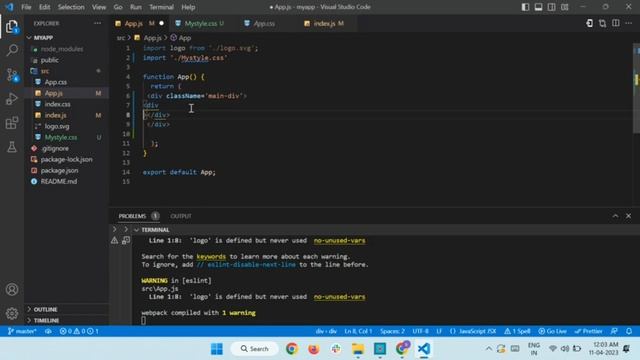Expand the OUTLINE section
640x360 pixels.
45,309
